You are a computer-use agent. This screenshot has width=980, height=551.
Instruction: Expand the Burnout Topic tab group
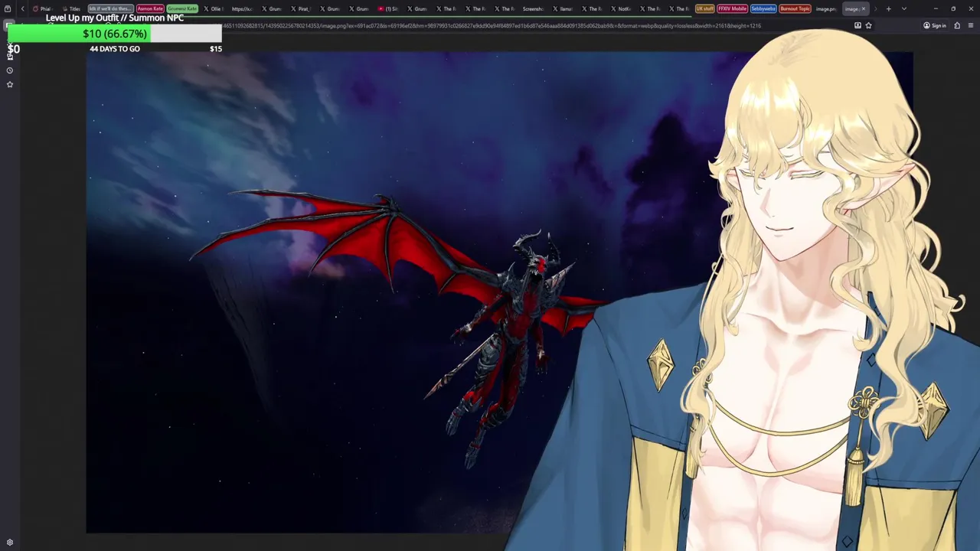(795, 8)
